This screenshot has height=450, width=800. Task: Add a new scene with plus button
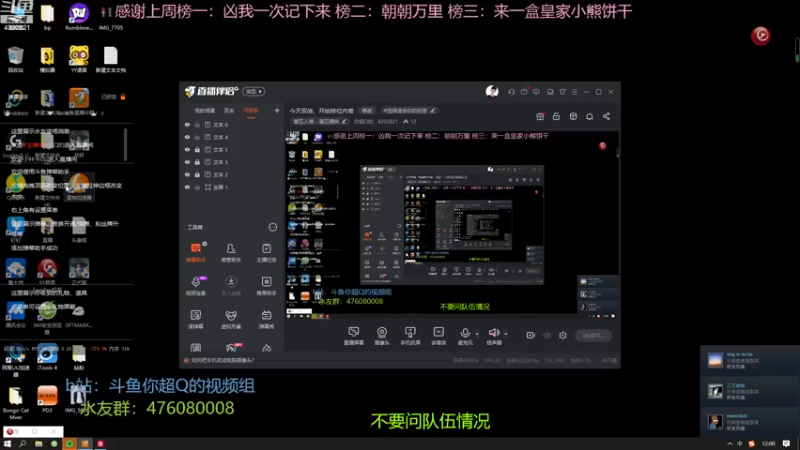pyautogui.click(x=277, y=110)
